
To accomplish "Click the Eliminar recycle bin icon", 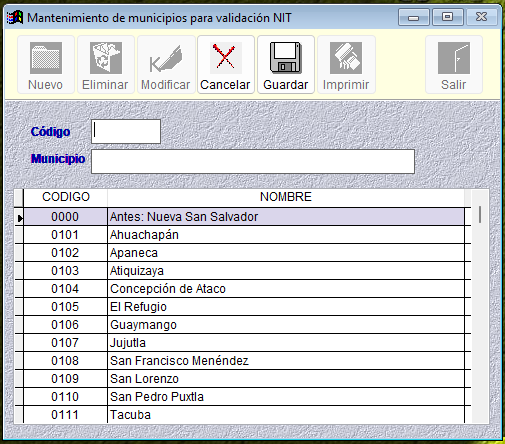I will (106, 58).
